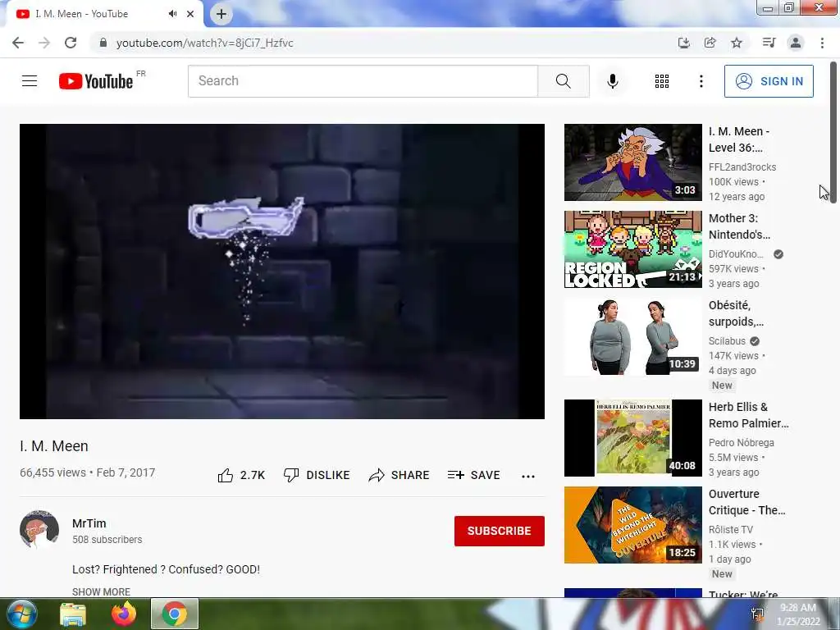
Task: Click the MrTim channel avatar
Action: 39,529
